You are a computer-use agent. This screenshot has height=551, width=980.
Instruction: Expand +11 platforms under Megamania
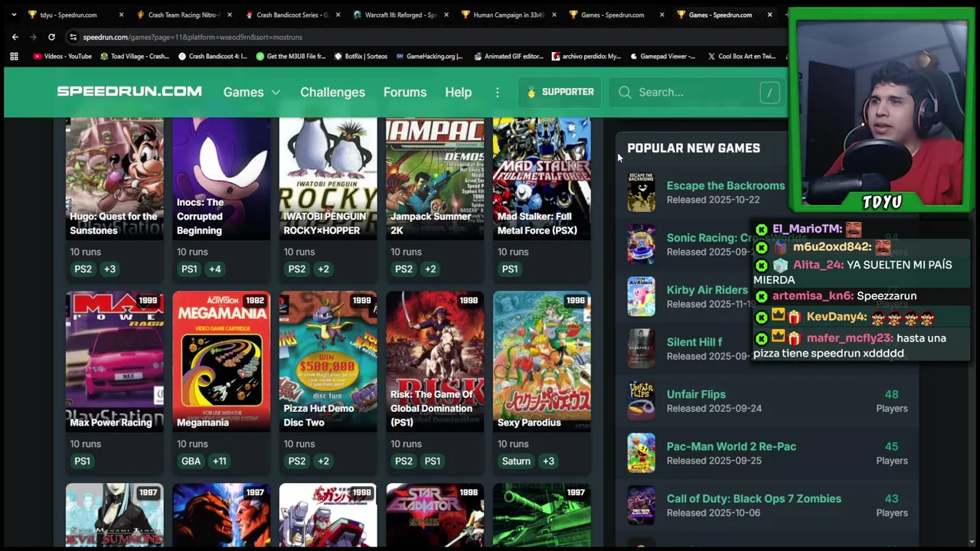[x=220, y=461]
